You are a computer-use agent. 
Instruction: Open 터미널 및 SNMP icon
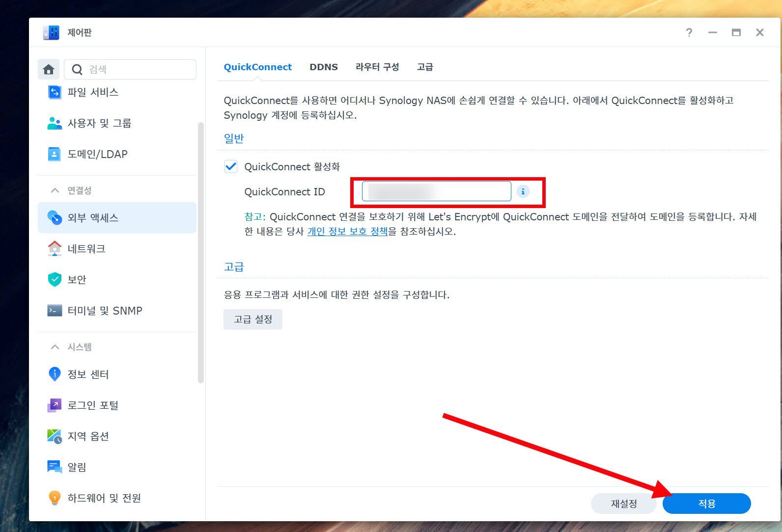(55, 311)
